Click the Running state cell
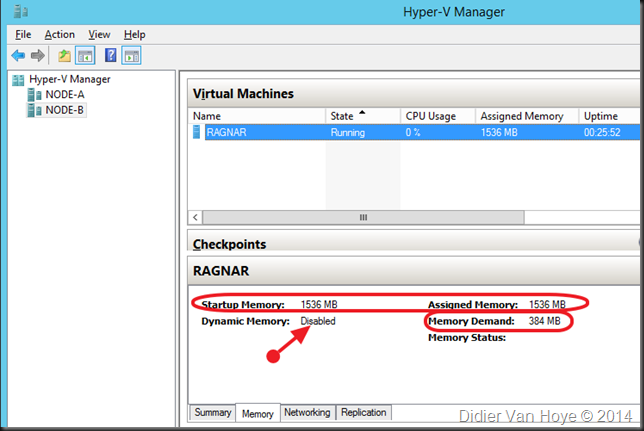The height and width of the screenshot is (431, 644). tap(347, 132)
